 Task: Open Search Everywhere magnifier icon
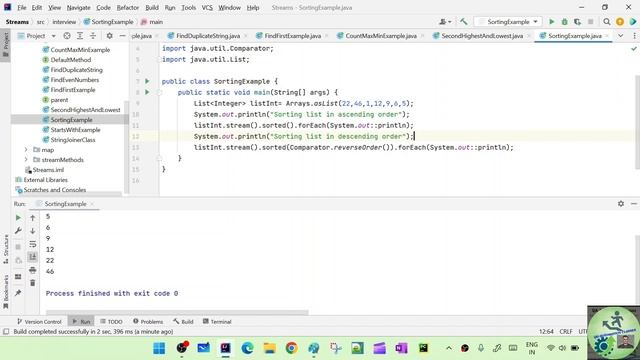pos(607,22)
